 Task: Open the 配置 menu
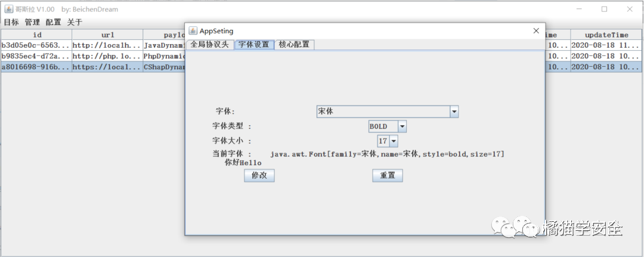[x=54, y=22]
